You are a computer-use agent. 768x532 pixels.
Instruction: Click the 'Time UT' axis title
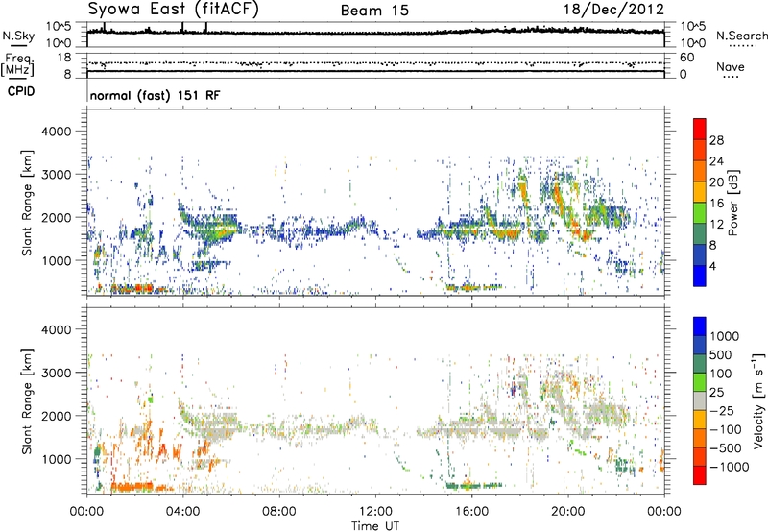click(x=375, y=526)
